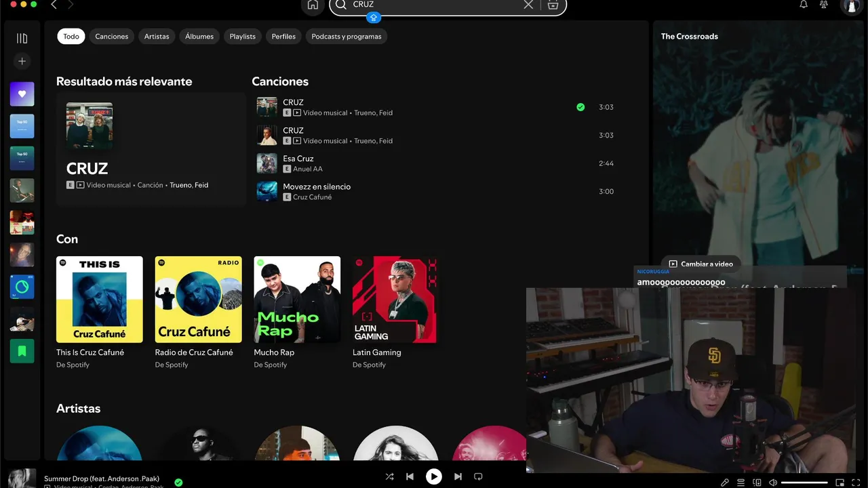Clear the CRUZ search text

tap(528, 5)
